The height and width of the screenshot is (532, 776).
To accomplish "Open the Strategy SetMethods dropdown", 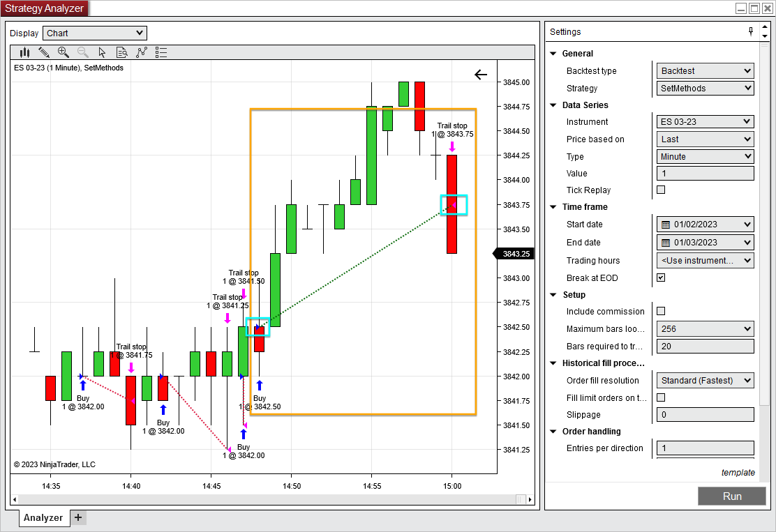I will 705,88.
